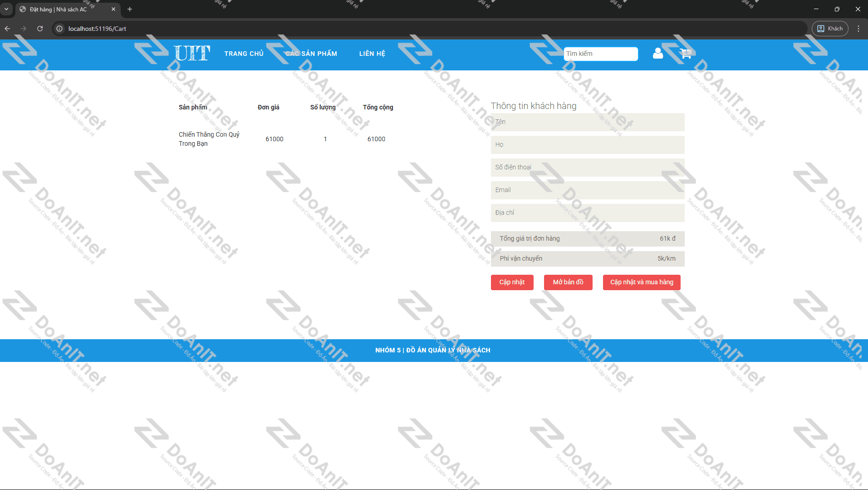
Task: Open the user account icon
Action: (x=657, y=54)
